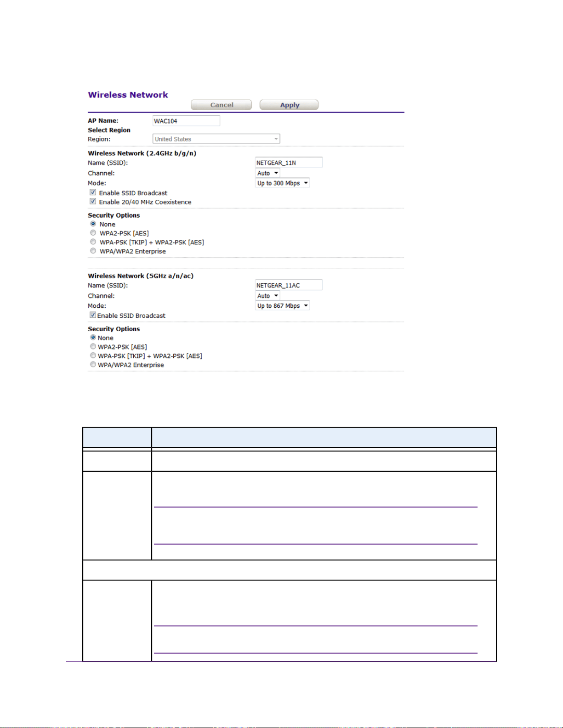Viewport: 563px width, 728px height.
Task: Click the Wireless Network page heading
Action: pos(128,95)
